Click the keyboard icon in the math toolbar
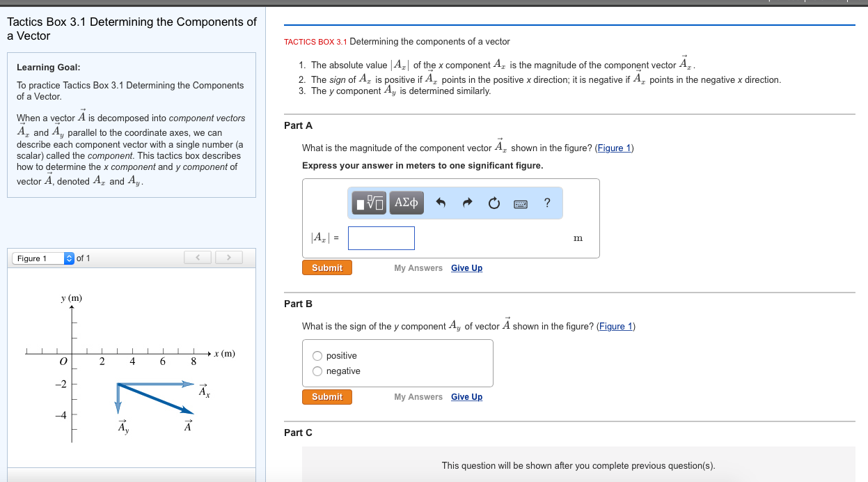Image resolution: width=868 pixels, height=482 pixels. pyautogui.click(x=521, y=203)
